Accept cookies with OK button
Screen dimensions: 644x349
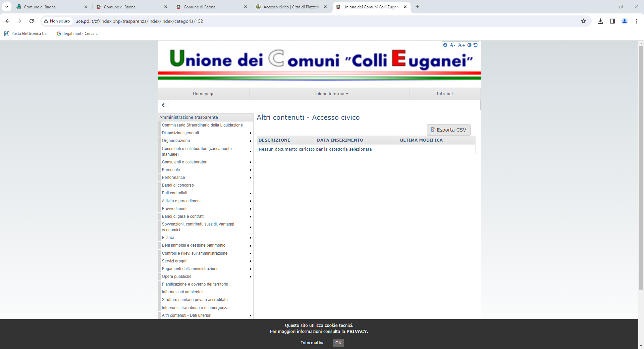338,343
